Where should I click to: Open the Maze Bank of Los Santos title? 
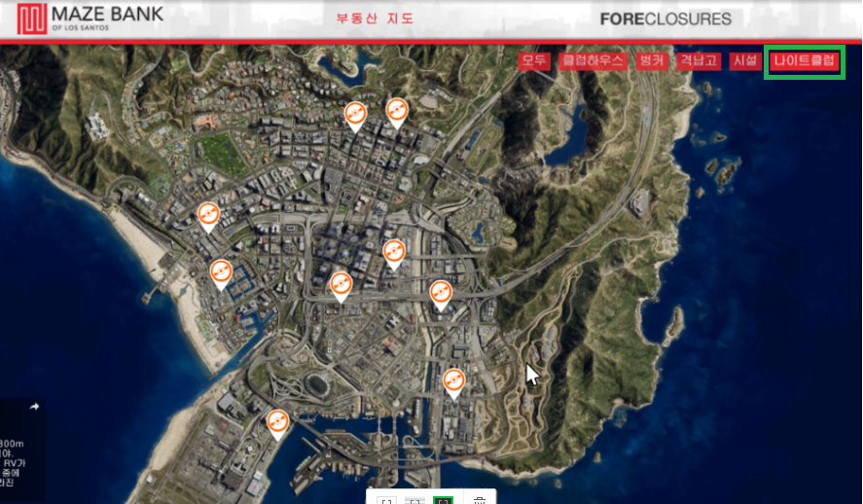107,18
